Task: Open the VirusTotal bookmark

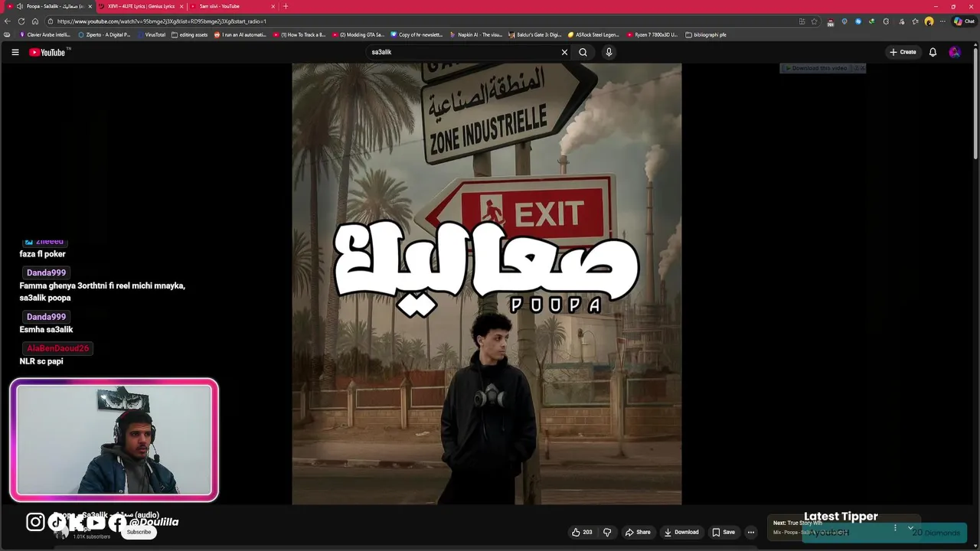Action: pyautogui.click(x=151, y=34)
